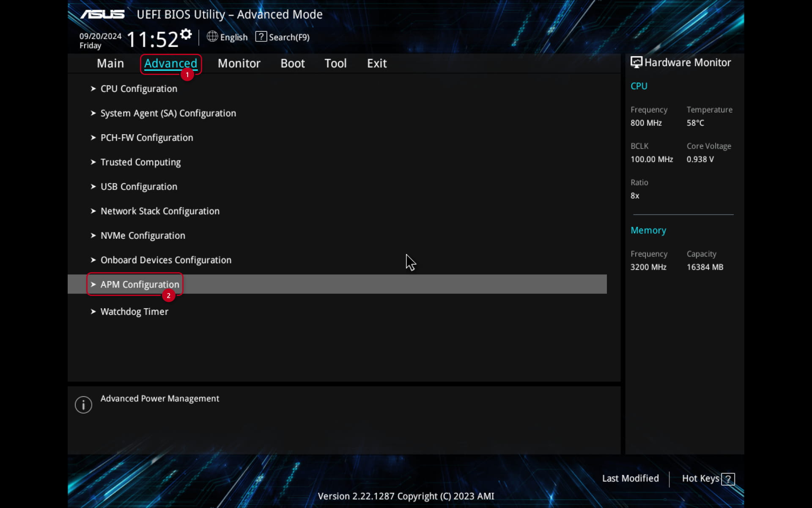Switch to the Main tab
This screenshot has width=812, height=508.
coord(110,63)
